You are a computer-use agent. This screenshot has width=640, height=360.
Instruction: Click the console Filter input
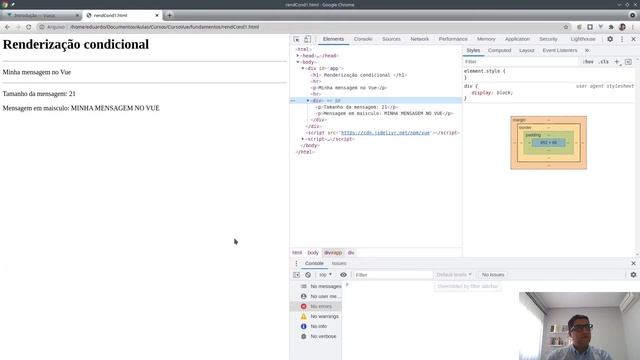point(393,275)
